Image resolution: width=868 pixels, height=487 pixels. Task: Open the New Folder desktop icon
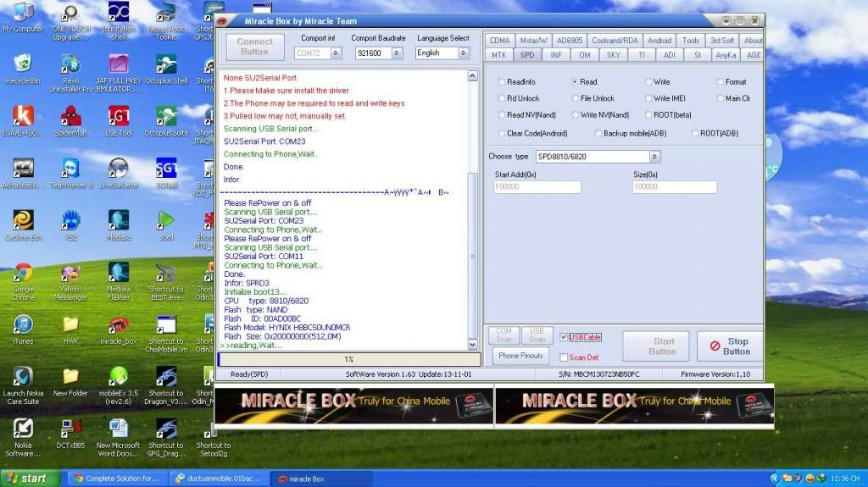(x=71, y=382)
